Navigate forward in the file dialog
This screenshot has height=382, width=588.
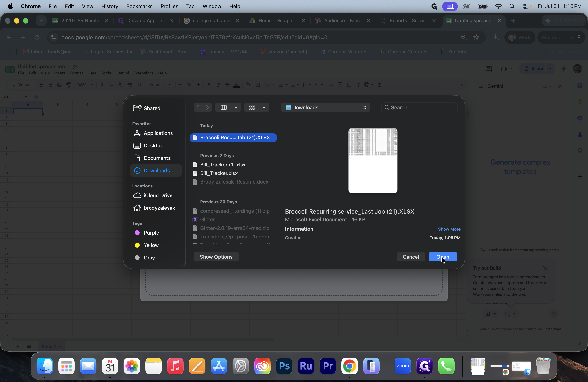tap(207, 108)
